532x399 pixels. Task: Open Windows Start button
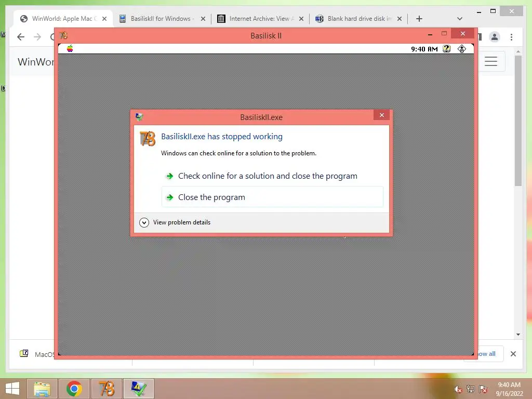12,389
